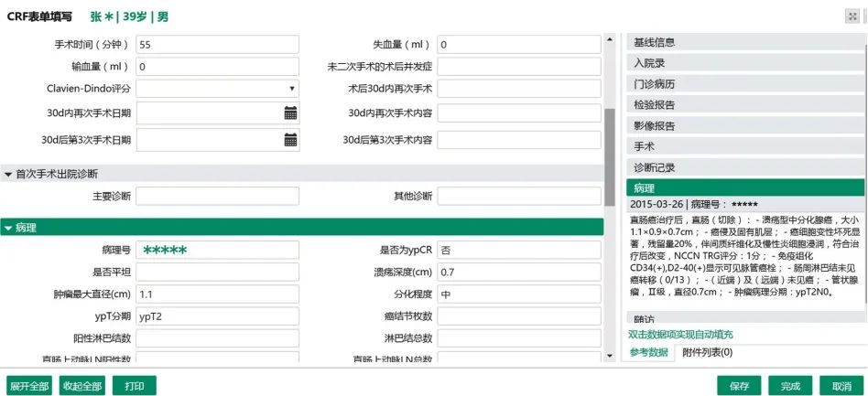Image resolution: width=868 pixels, height=396 pixels.
Task: Click 失血量 input field
Action: click(x=519, y=45)
